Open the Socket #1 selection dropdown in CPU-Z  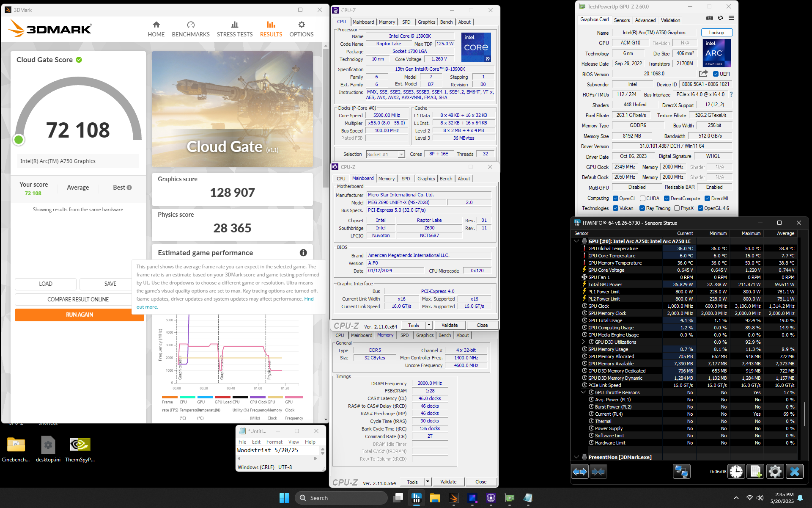click(385, 155)
